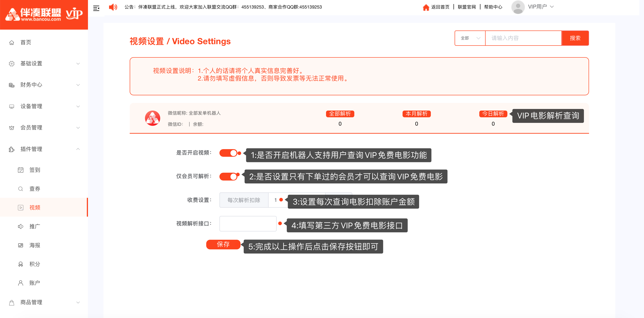Click the 每次解析扣除 label
The image size is (644, 318).
tap(244, 200)
